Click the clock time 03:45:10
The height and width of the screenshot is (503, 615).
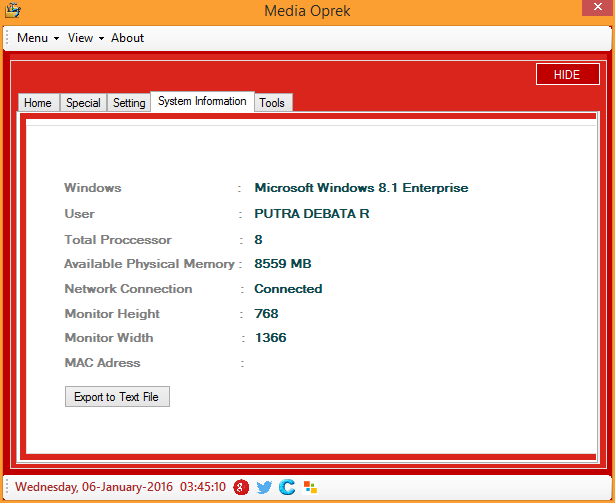pos(203,487)
